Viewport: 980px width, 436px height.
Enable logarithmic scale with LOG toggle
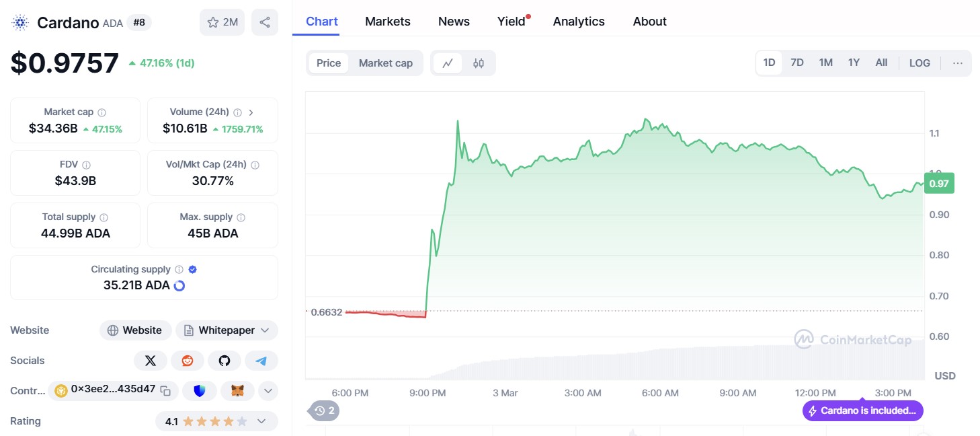pos(920,62)
